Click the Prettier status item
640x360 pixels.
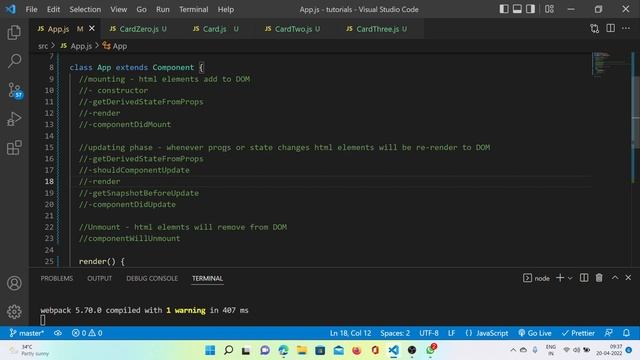coord(578,333)
